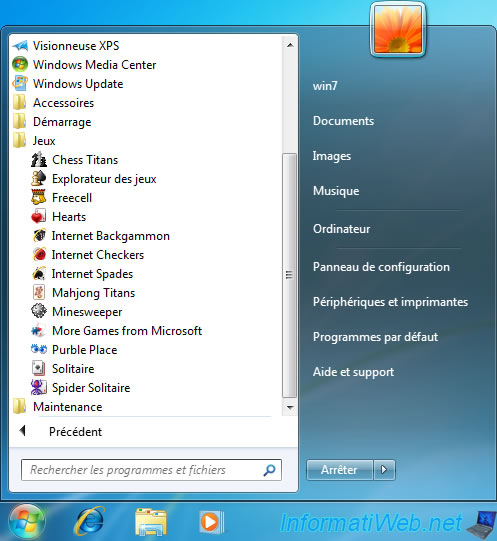Click the Purble Place eyes icon

39,350
